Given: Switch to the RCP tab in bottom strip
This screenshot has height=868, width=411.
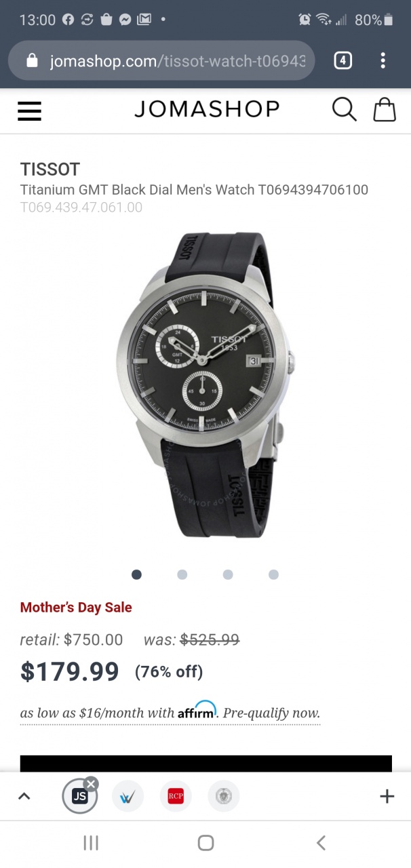Looking at the screenshot, I should click(176, 795).
